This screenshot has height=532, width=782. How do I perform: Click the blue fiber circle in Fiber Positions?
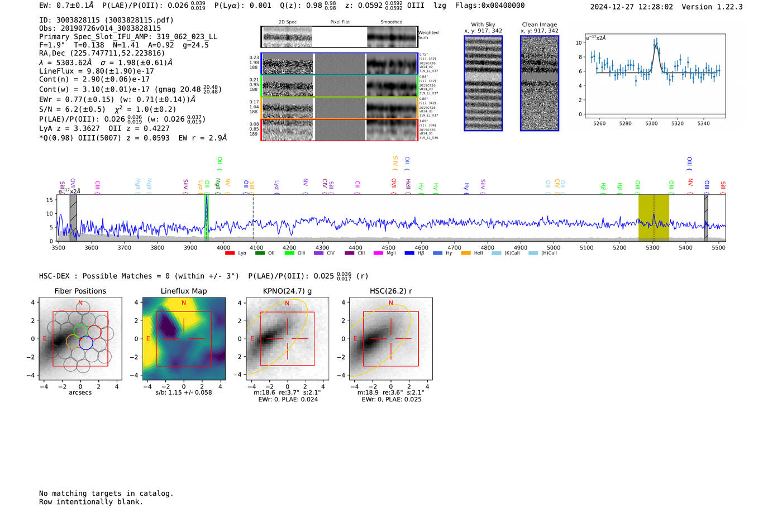[85, 343]
